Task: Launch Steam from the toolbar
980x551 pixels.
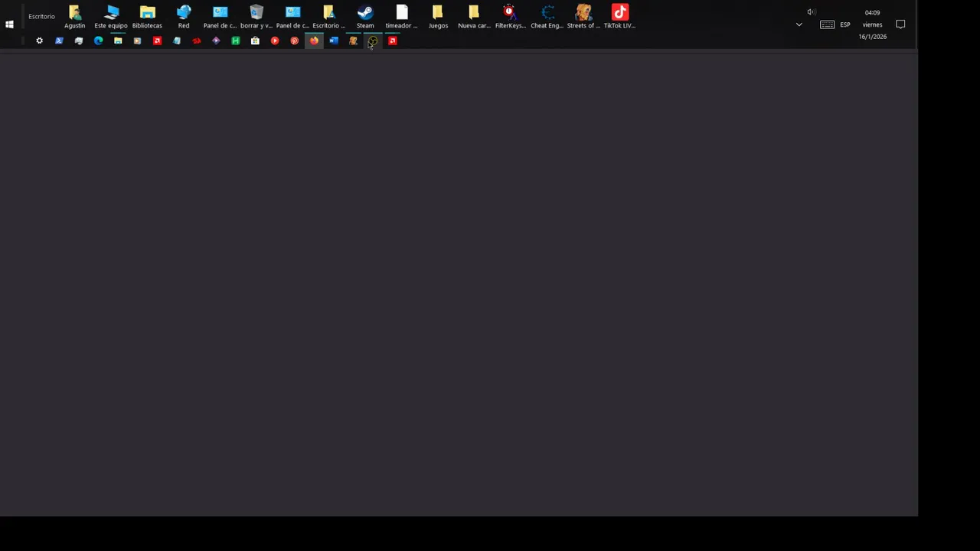Action: 365,17
